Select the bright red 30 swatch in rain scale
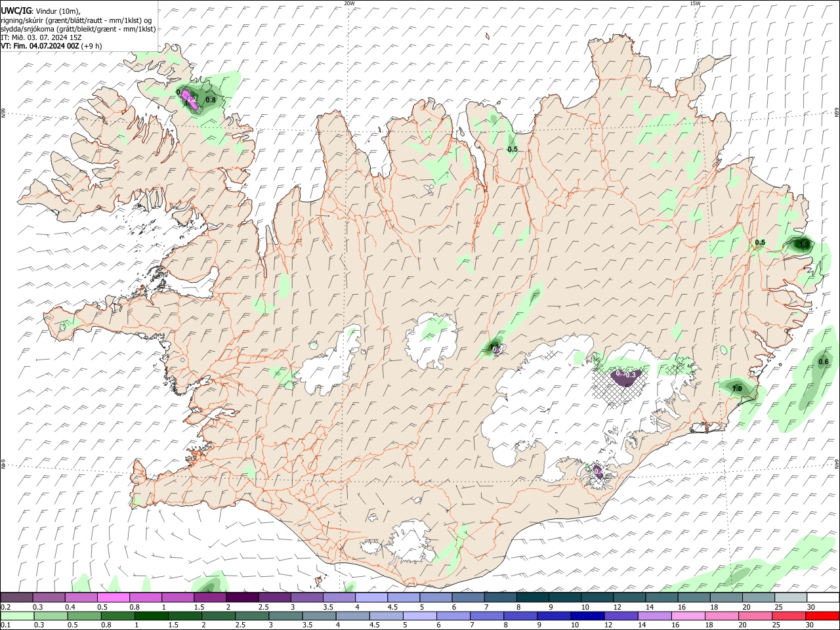840x630 pixels. [823, 616]
